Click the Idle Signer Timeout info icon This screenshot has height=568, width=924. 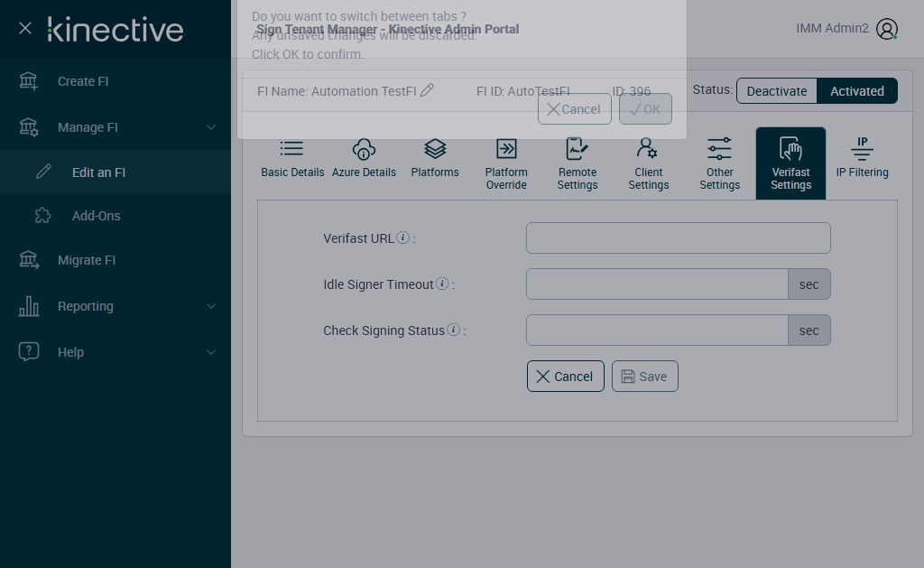pos(442,284)
